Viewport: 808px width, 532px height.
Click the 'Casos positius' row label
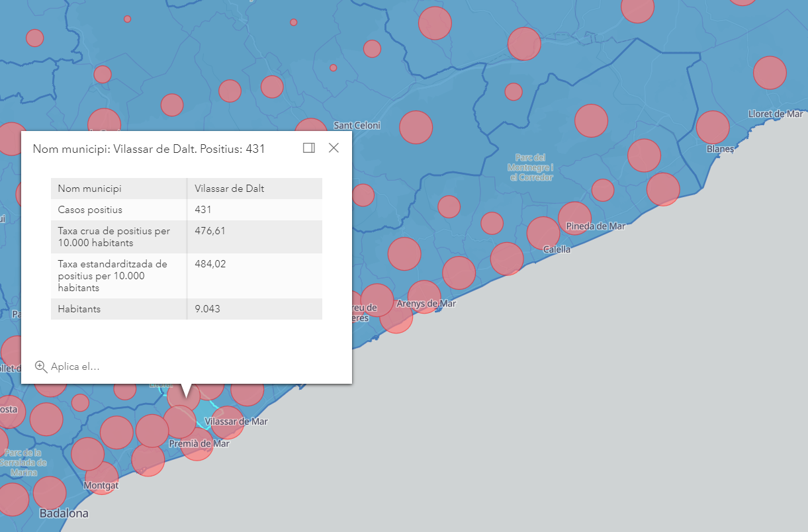(x=90, y=210)
